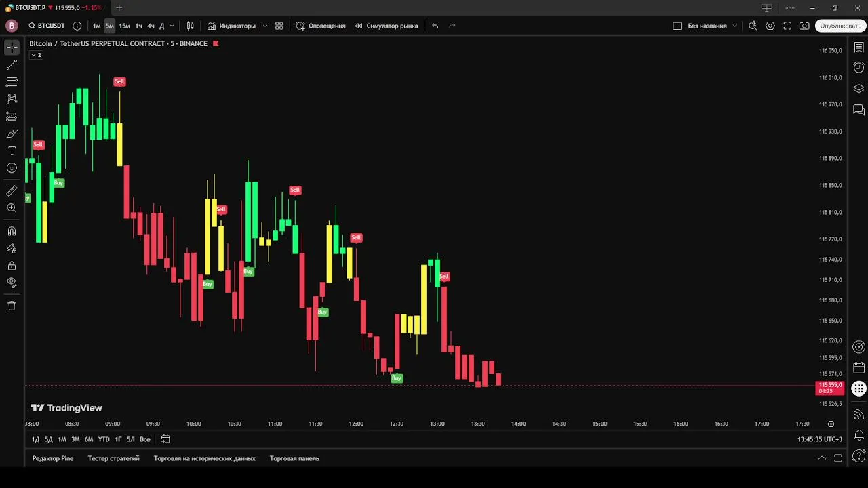The height and width of the screenshot is (488, 868).
Task: Open notifications bell in right sidebar
Action: (x=859, y=435)
